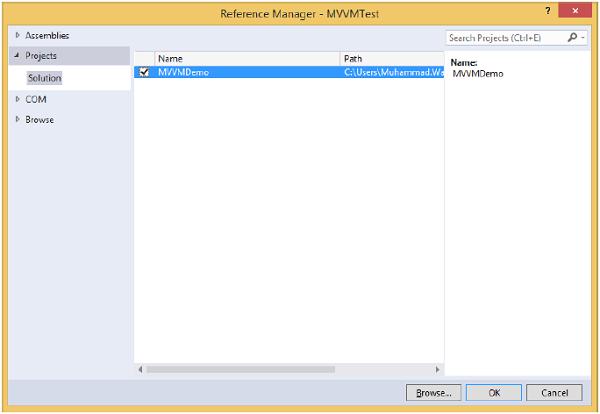Click the Help question mark icon
600x414 pixels.
[x=548, y=10]
